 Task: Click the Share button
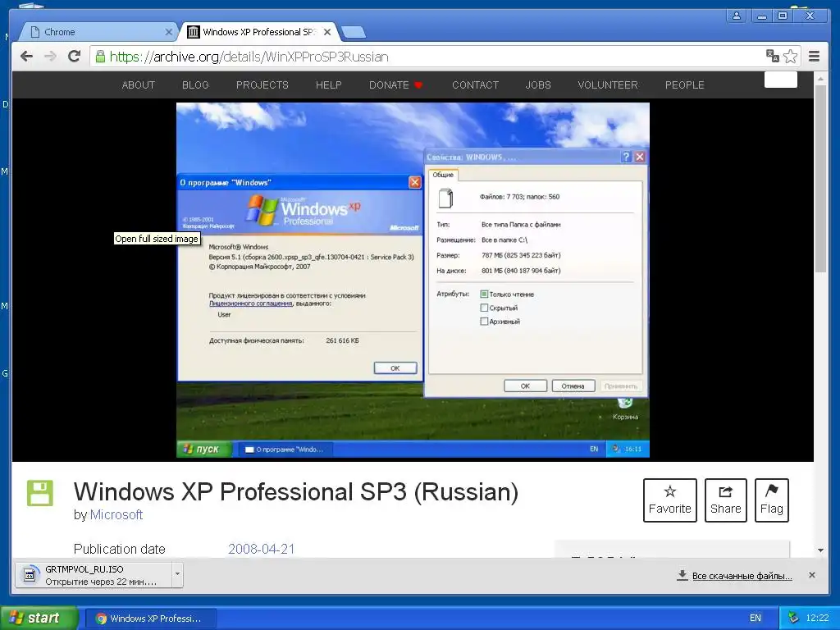click(x=725, y=500)
